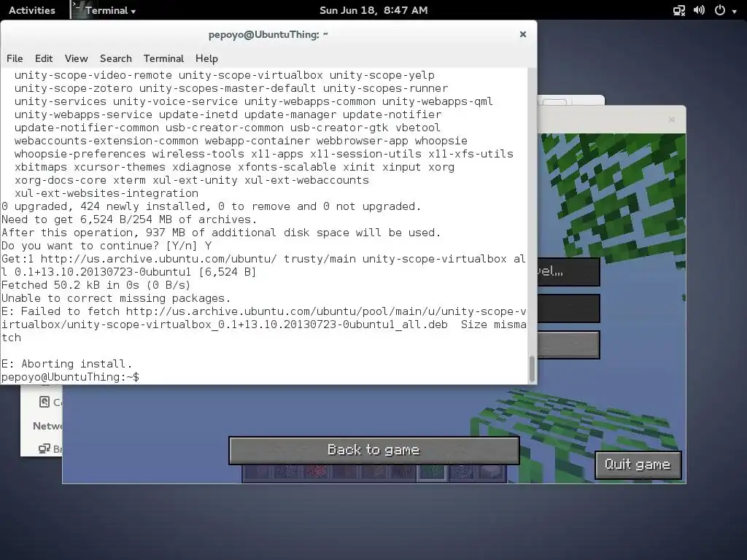Image resolution: width=747 pixels, height=560 pixels.
Task: Open the Terminal menu in the menu bar
Action: pos(163,58)
